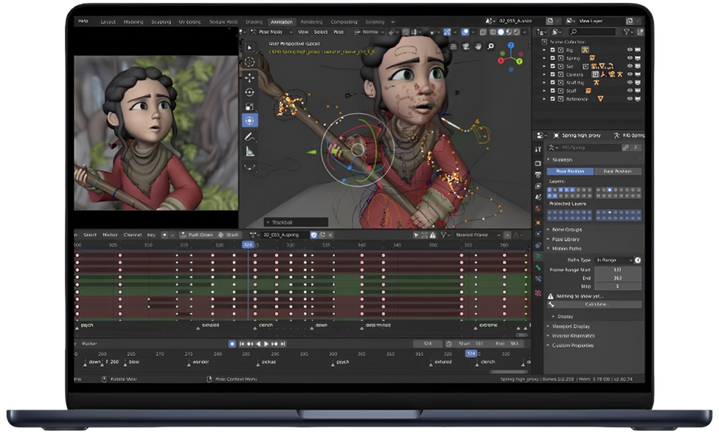Uncheck the Set collection checkbox
The image size is (719, 437).
553,66
